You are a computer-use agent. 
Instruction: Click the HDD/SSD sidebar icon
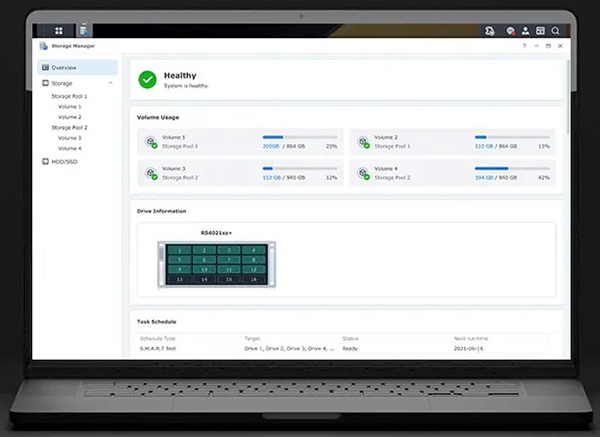pyautogui.click(x=45, y=161)
